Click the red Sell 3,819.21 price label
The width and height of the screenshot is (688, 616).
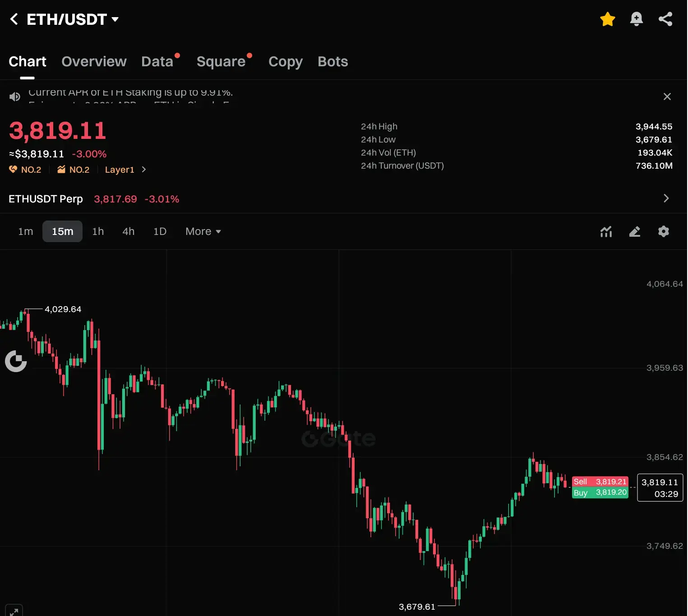pyautogui.click(x=600, y=482)
